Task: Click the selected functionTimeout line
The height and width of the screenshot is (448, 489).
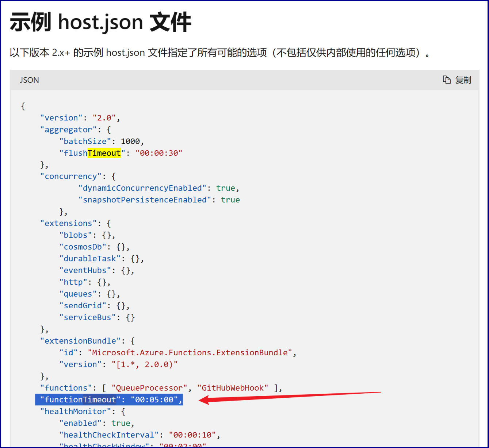Action: click(x=109, y=399)
